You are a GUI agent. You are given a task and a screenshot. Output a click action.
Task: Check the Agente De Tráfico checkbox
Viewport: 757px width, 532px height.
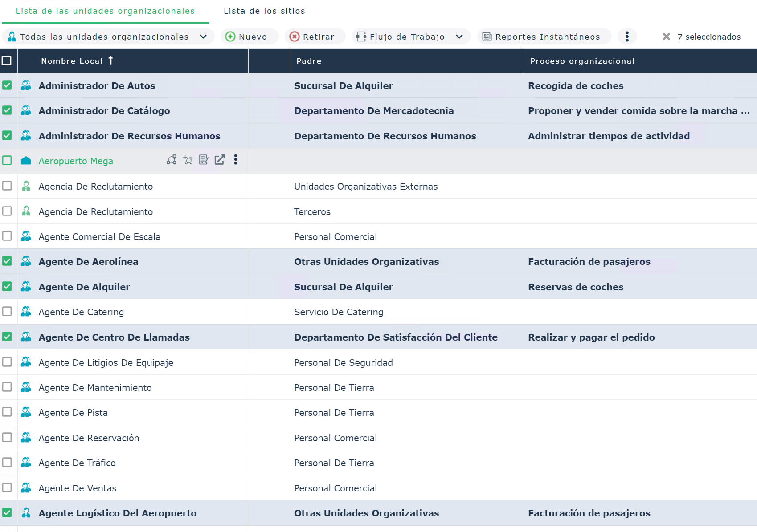[7, 462]
